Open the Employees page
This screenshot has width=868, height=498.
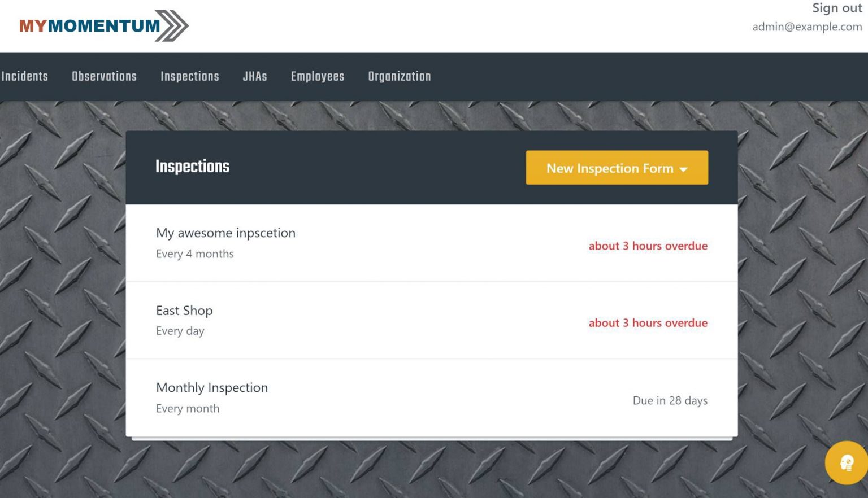point(318,76)
